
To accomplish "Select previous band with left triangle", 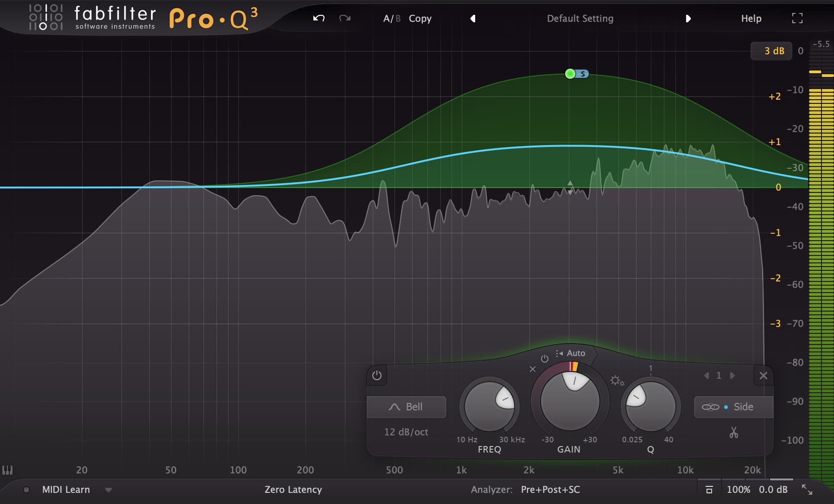I will (707, 376).
